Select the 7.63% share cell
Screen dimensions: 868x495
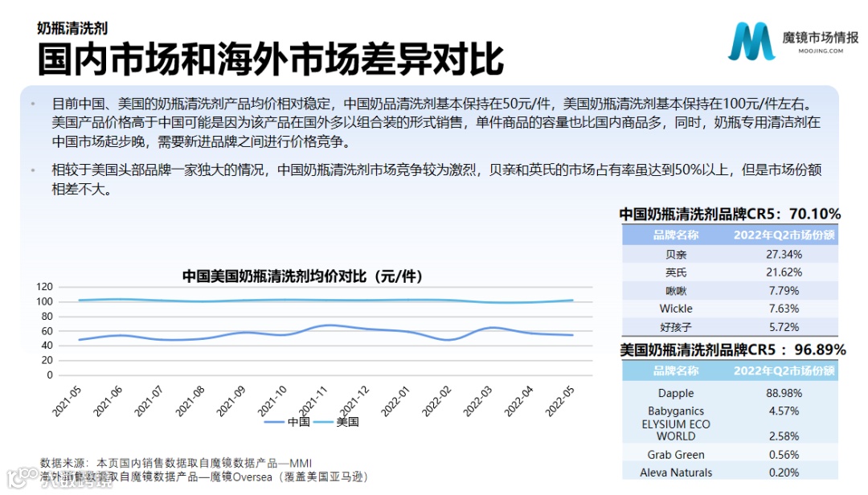click(x=784, y=309)
